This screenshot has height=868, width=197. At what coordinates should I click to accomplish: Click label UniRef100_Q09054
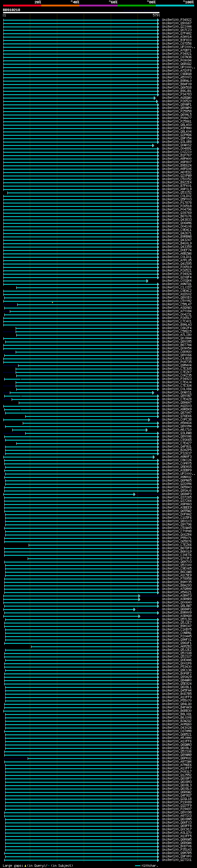(x=176, y=349)
